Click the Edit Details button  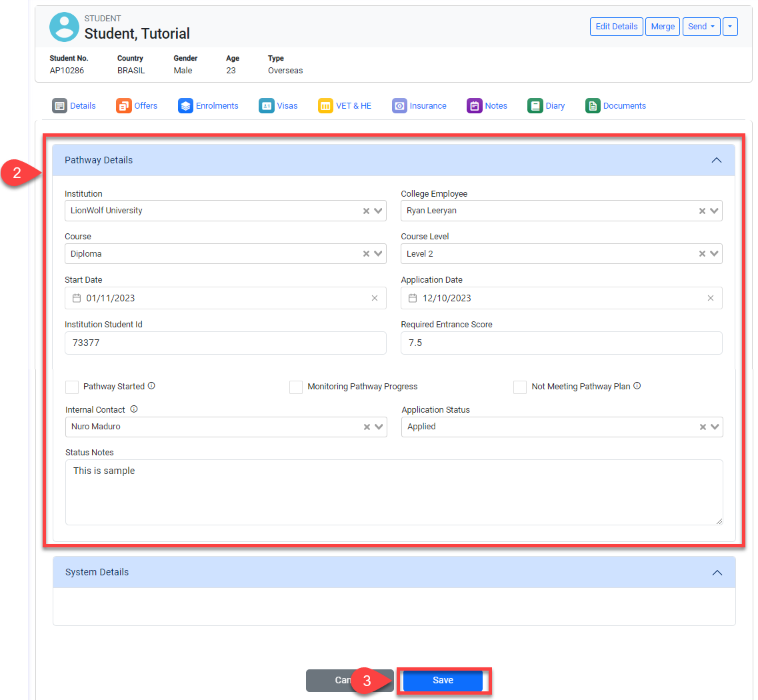[x=616, y=27]
